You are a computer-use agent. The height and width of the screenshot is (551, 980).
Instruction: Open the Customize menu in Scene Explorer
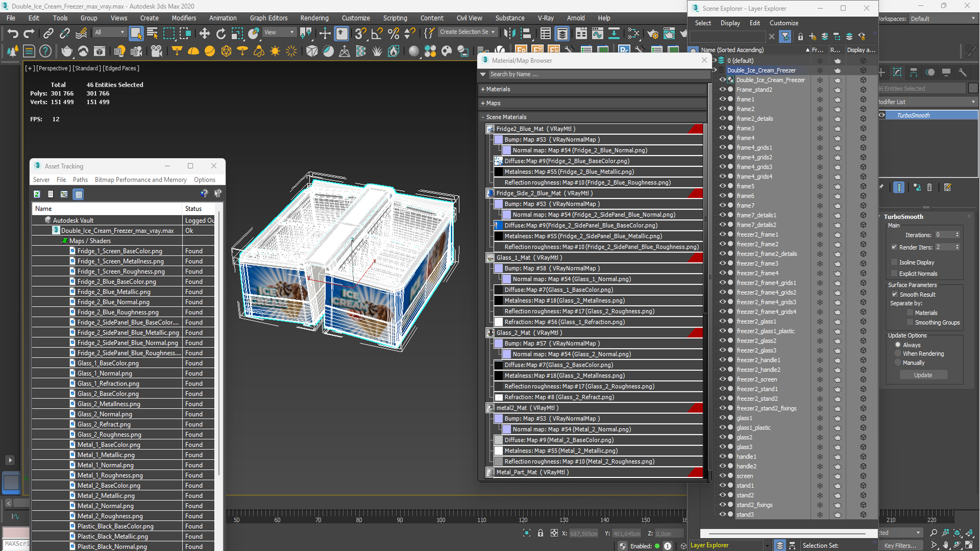pyautogui.click(x=783, y=23)
